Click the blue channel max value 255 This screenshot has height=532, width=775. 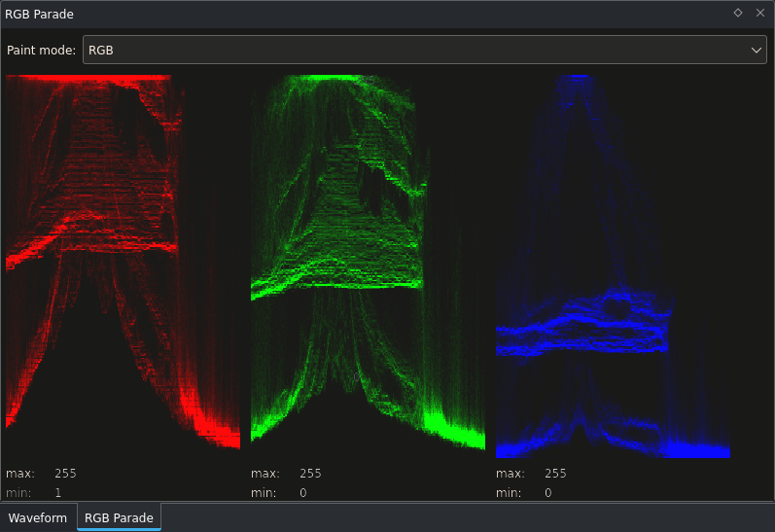point(555,474)
